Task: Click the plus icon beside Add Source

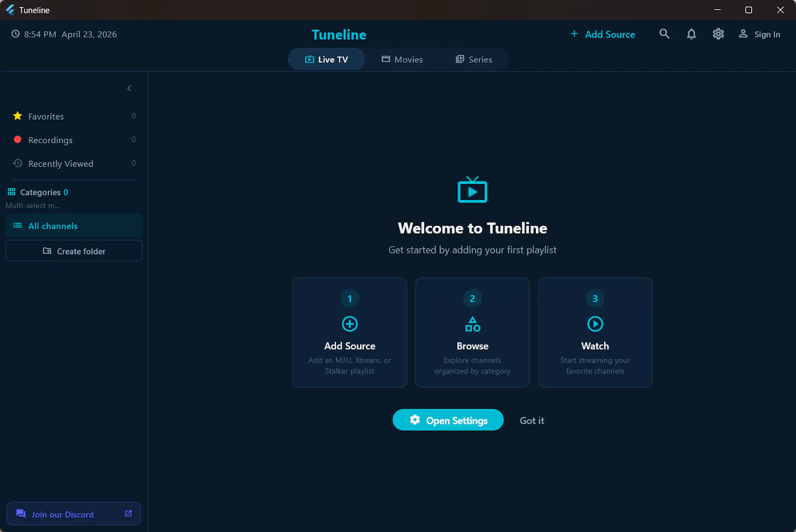Action: [574, 33]
